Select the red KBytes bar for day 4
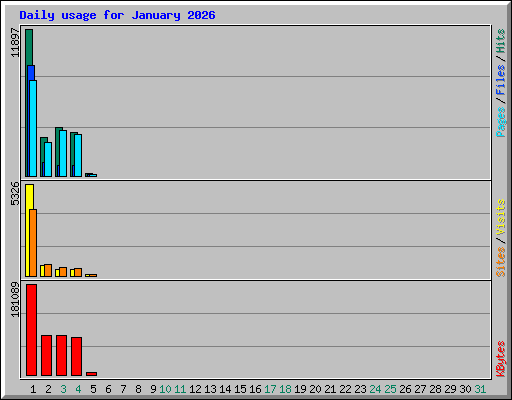Image resolution: width=512 pixels, height=400 pixels. click(x=76, y=356)
